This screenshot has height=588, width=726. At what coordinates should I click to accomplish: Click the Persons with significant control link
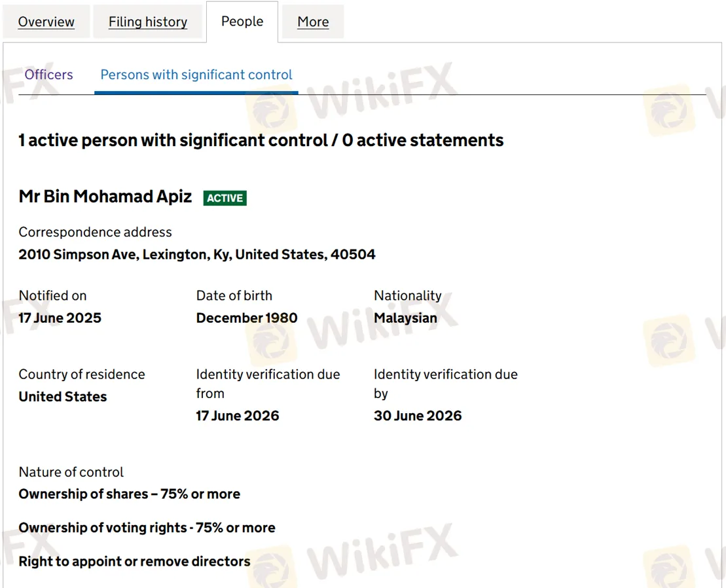[196, 75]
